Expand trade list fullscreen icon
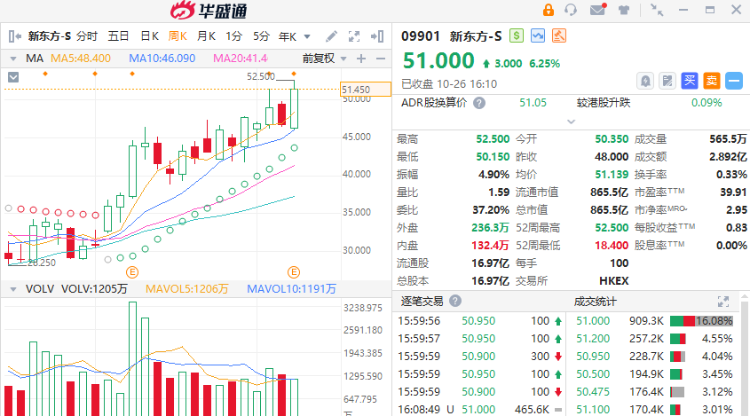 (x=723, y=301)
